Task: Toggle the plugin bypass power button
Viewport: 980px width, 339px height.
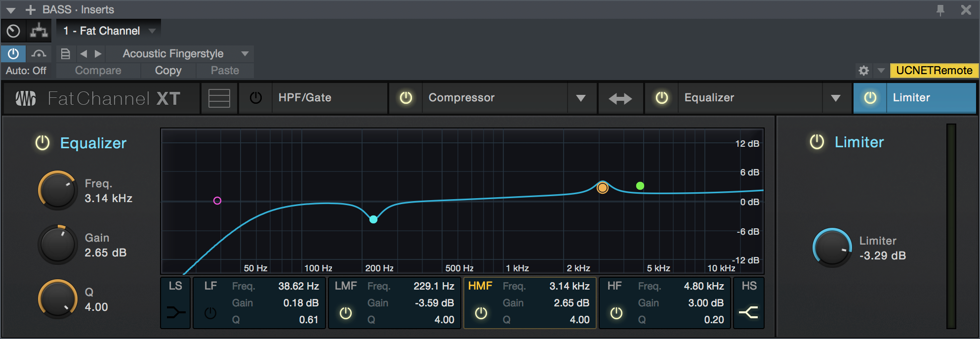Action: coord(13,53)
